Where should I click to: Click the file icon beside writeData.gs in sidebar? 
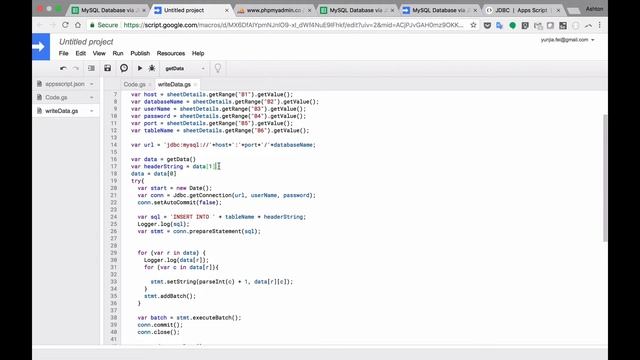pyautogui.click(x=39, y=111)
